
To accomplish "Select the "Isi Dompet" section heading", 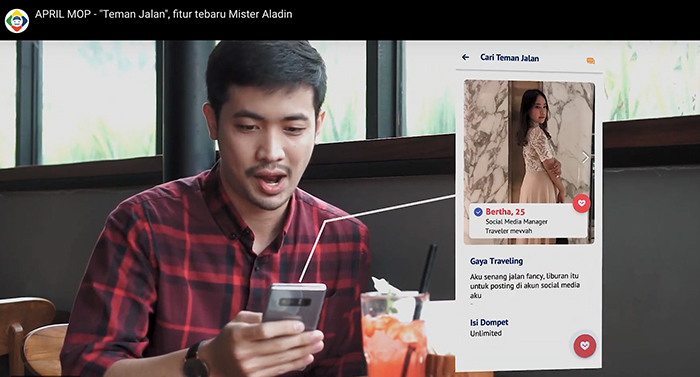I will 489,322.
